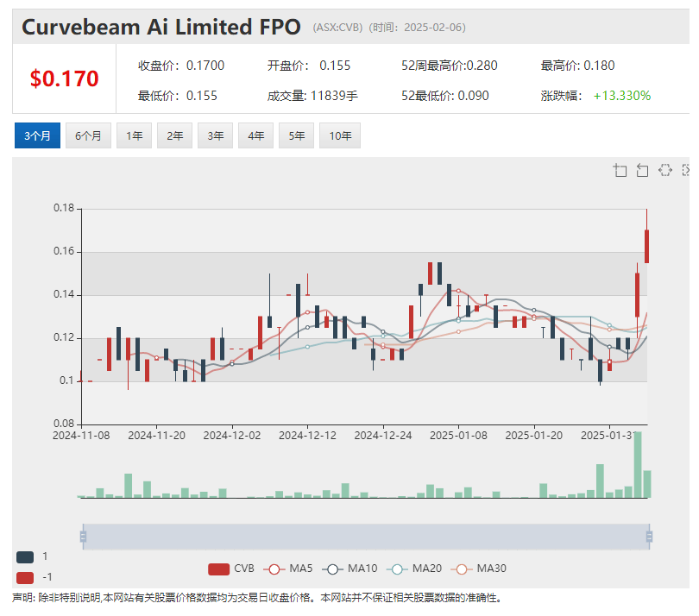Click the 0.08 y-axis label

[64, 424]
